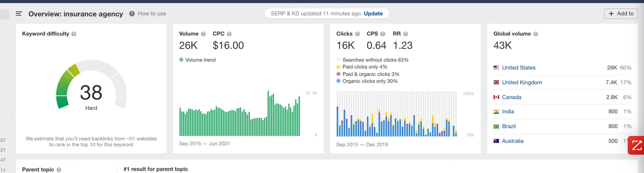Click the United States flag icon
The height and width of the screenshot is (173, 644).
(496, 68)
